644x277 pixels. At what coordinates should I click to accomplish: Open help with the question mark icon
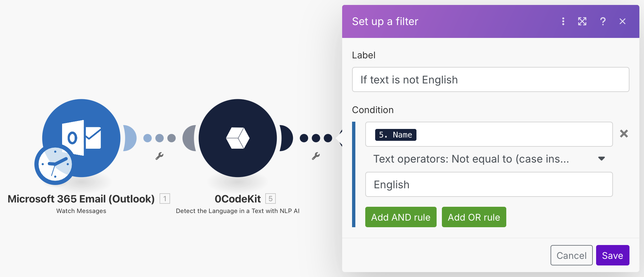tap(603, 21)
